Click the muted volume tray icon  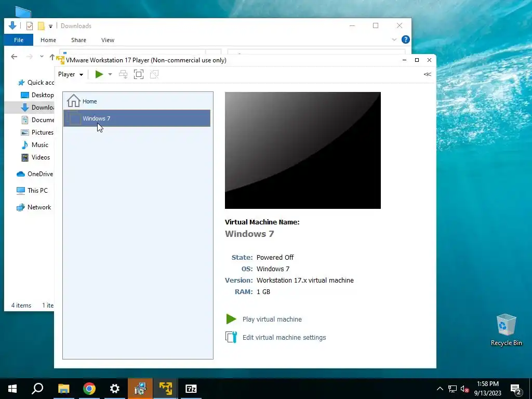[x=465, y=389]
